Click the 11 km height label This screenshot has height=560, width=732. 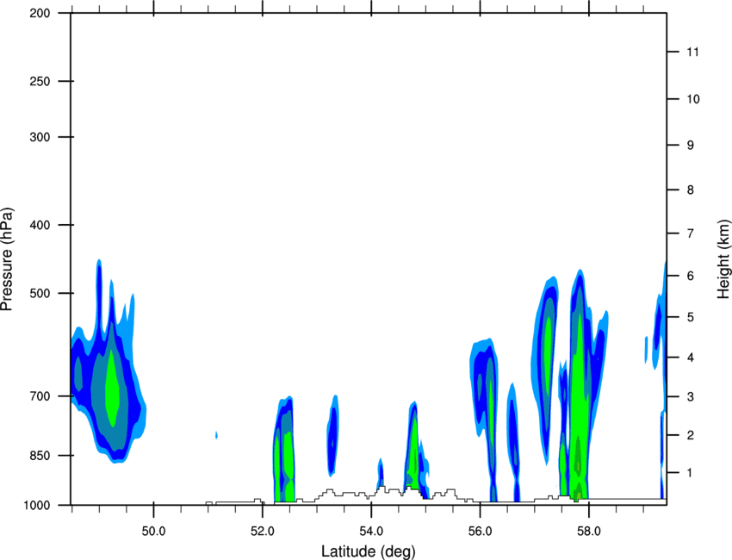coord(692,52)
